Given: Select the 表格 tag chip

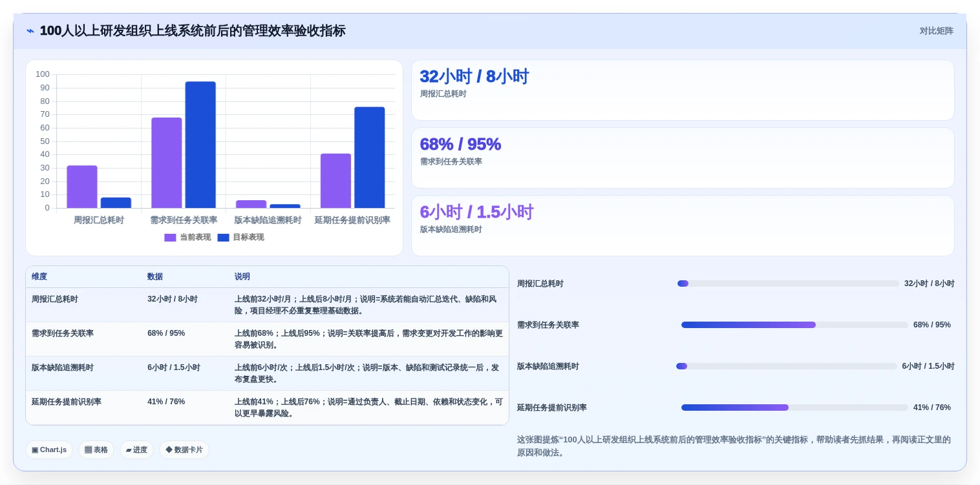Looking at the screenshot, I should (96, 449).
